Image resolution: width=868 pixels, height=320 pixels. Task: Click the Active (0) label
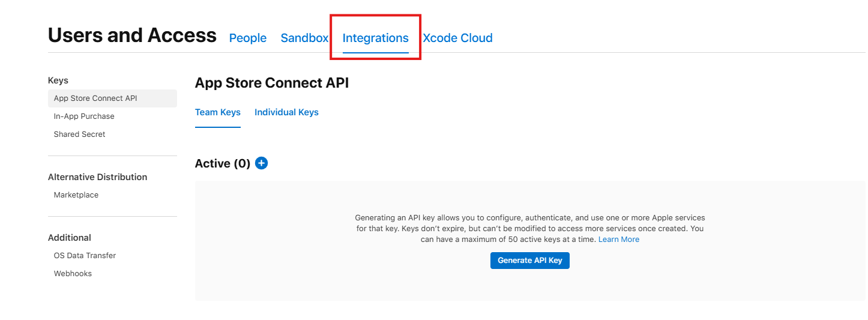tap(223, 163)
